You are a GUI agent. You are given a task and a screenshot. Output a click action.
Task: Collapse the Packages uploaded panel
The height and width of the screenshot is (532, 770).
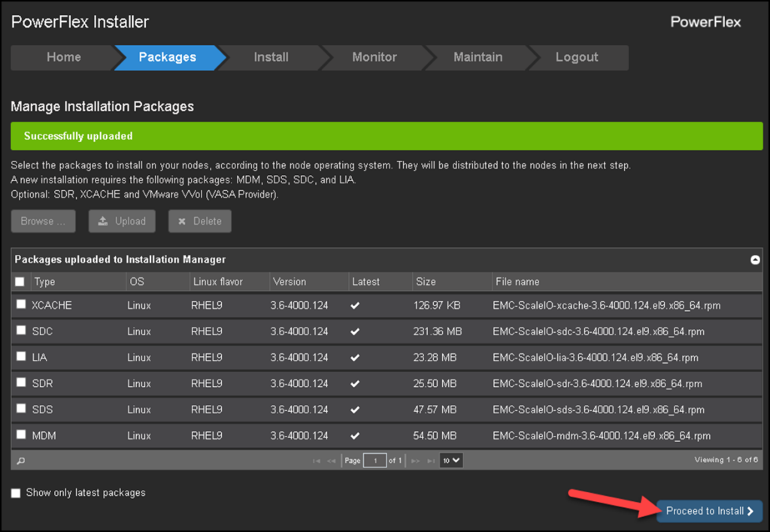pos(755,259)
